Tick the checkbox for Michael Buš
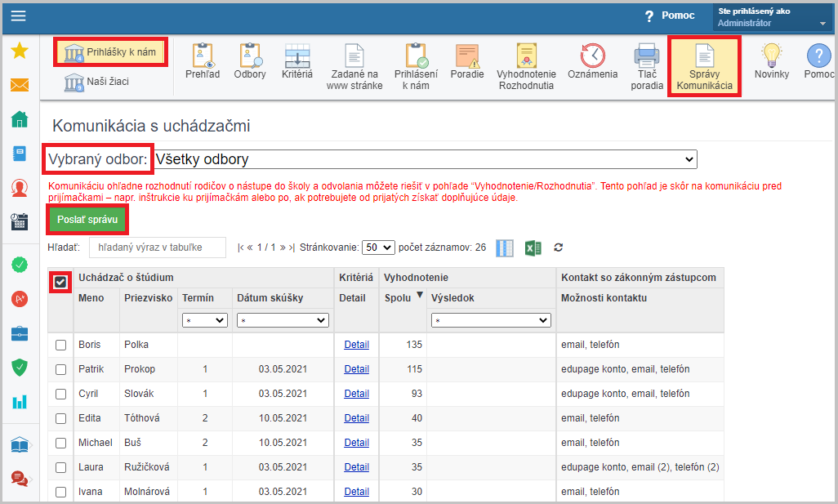 [61, 444]
